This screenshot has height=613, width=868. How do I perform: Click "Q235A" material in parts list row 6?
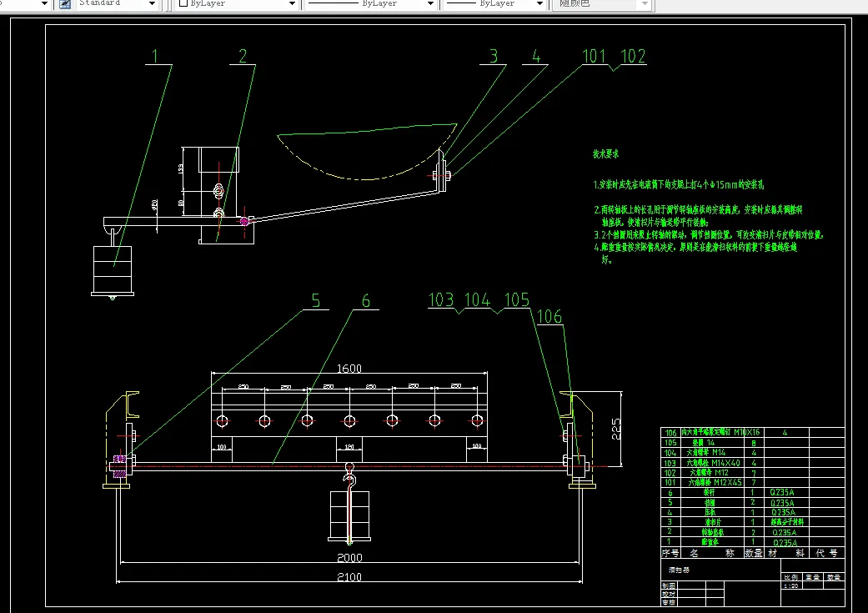tap(782, 492)
